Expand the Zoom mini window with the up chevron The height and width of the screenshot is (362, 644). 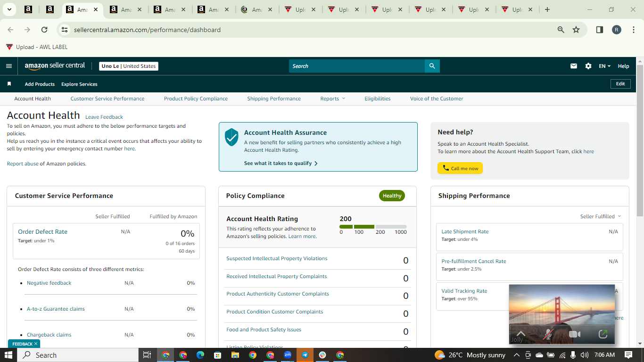(x=521, y=333)
